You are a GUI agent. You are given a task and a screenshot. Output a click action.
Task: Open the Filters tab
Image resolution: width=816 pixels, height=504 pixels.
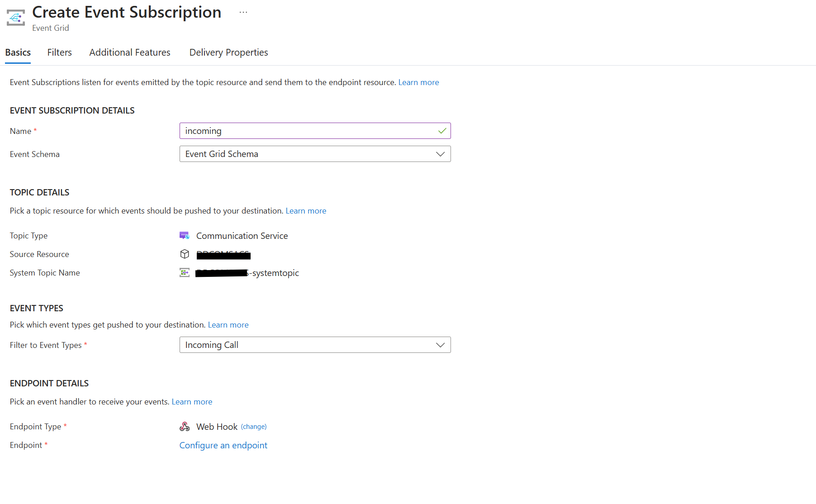pos(60,52)
